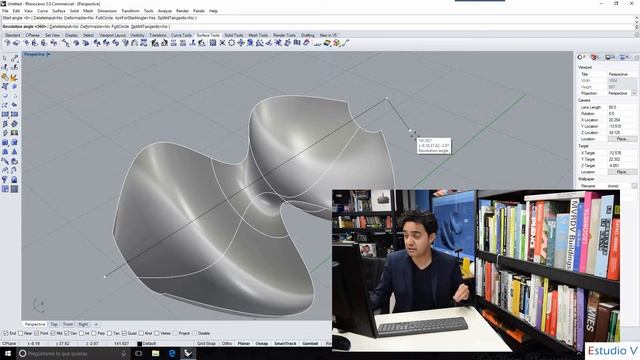Click Place button for Camera location

click(x=622, y=139)
